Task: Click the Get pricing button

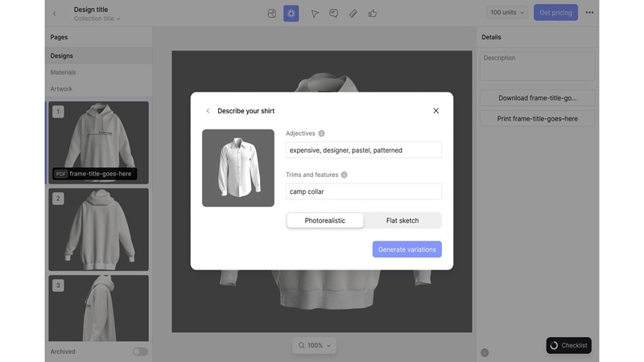Action: [555, 13]
